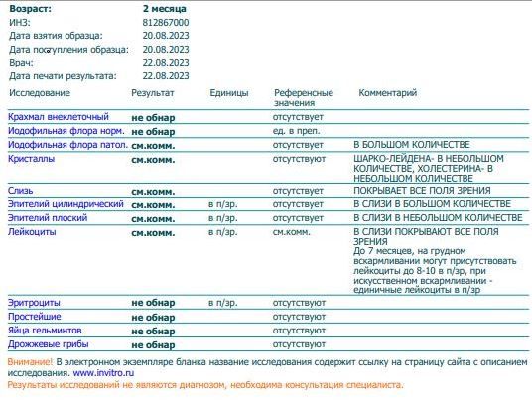Open the Лейкоциты test link
Viewport: 532px width, 400px height.
[x=32, y=232]
